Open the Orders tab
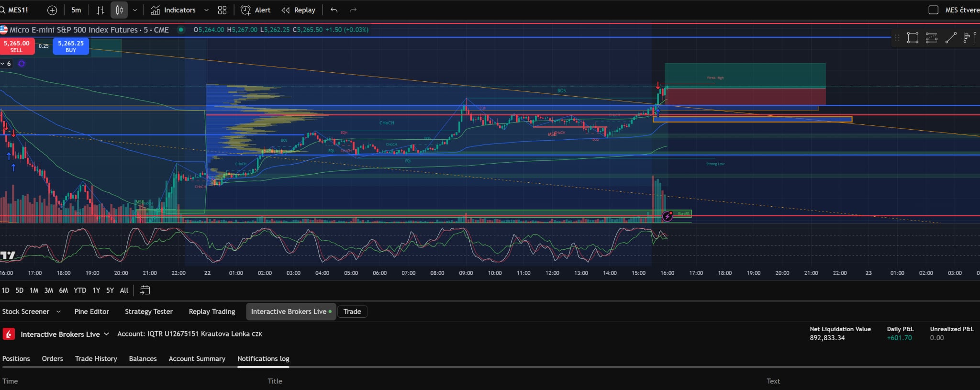This screenshot has width=980, height=390. (x=52, y=358)
